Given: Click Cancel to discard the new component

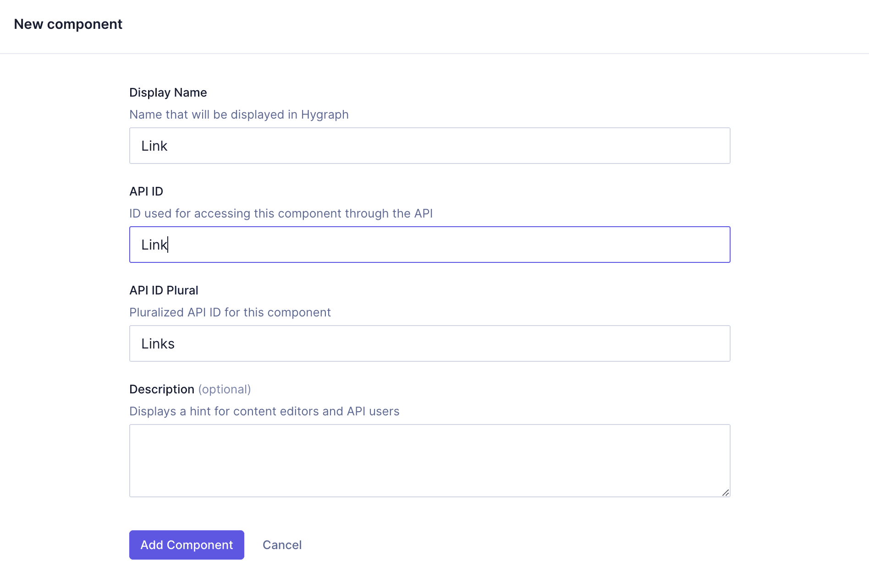Looking at the screenshot, I should pyautogui.click(x=282, y=544).
